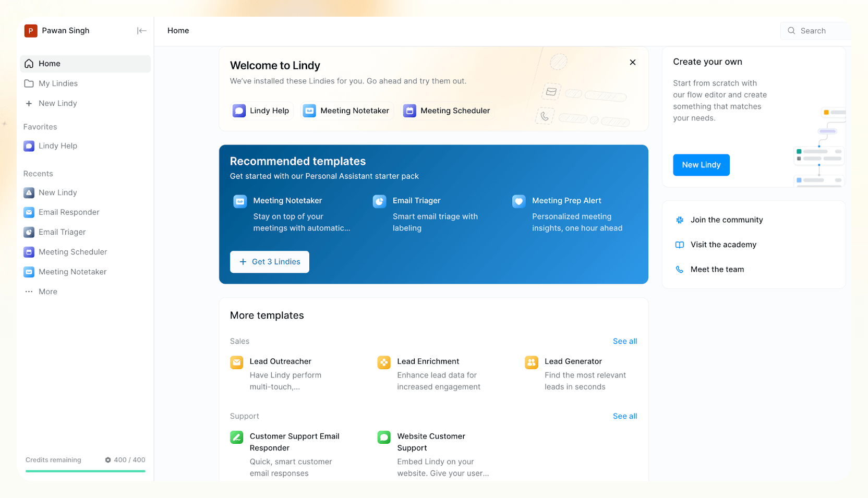Click Email Triager icon in Recommended templates

(379, 201)
